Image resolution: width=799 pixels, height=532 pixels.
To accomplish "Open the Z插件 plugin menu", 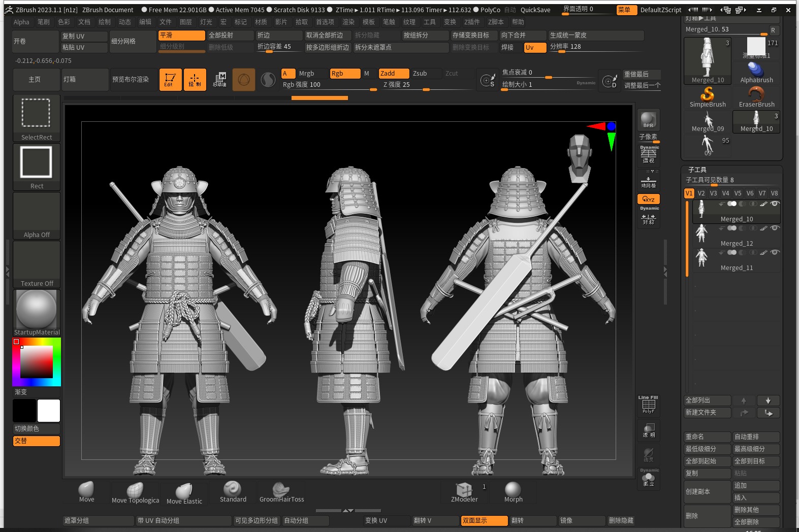I will (472, 22).
